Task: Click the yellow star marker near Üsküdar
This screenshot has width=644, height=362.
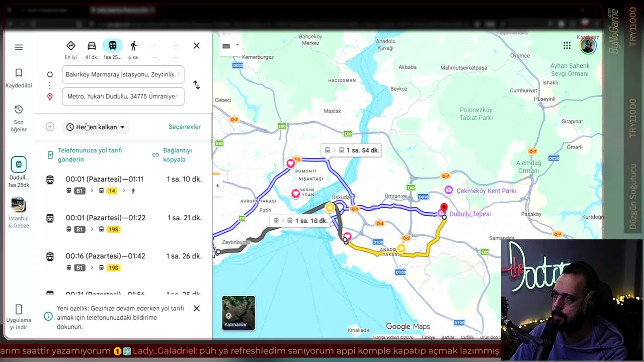Action: click(x=330, y=208)
